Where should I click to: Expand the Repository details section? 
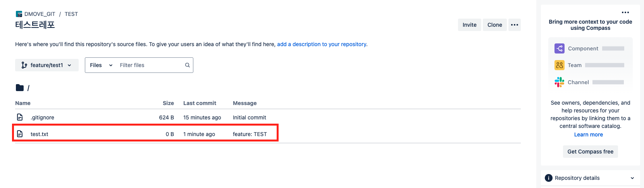[x=632, y=178]
